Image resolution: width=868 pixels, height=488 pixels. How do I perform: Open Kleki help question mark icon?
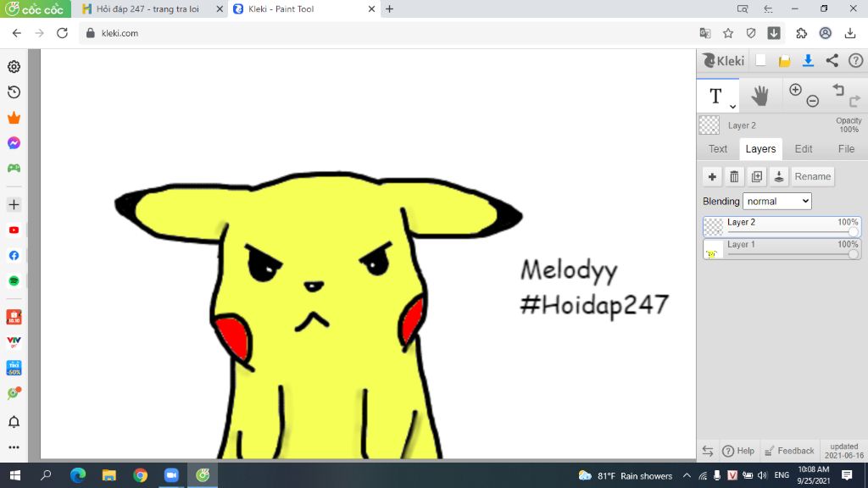(856, 61)
